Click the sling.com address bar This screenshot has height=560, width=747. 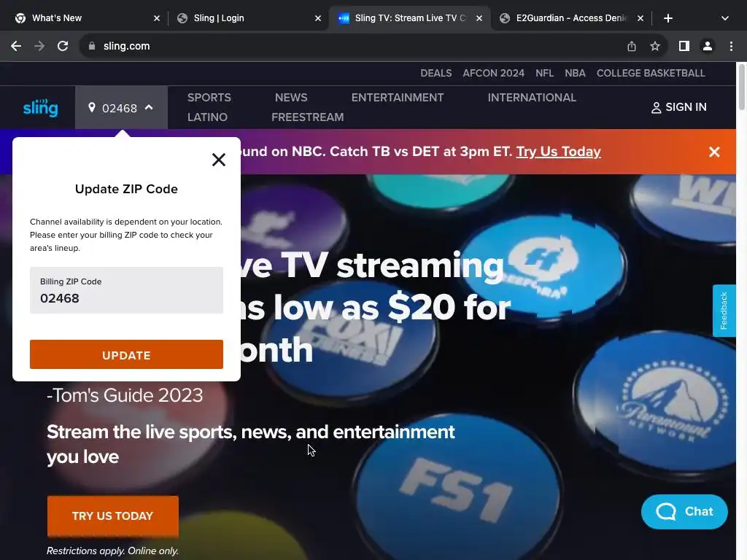pyautogui.click(x=352, y=46)
